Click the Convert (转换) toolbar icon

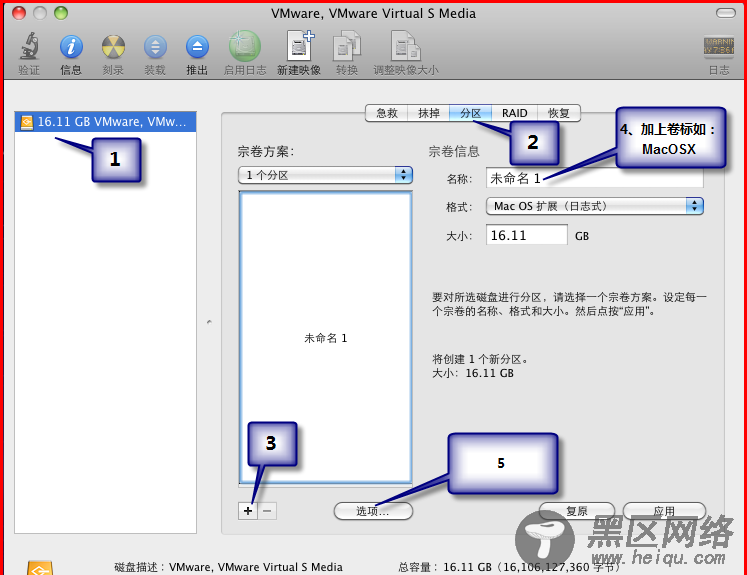(346, 47)
